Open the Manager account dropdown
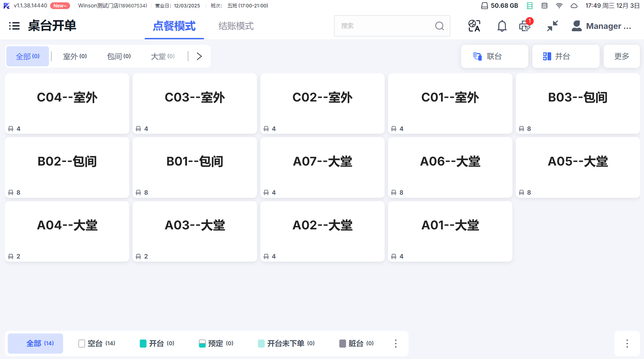 tap(601, 26)
